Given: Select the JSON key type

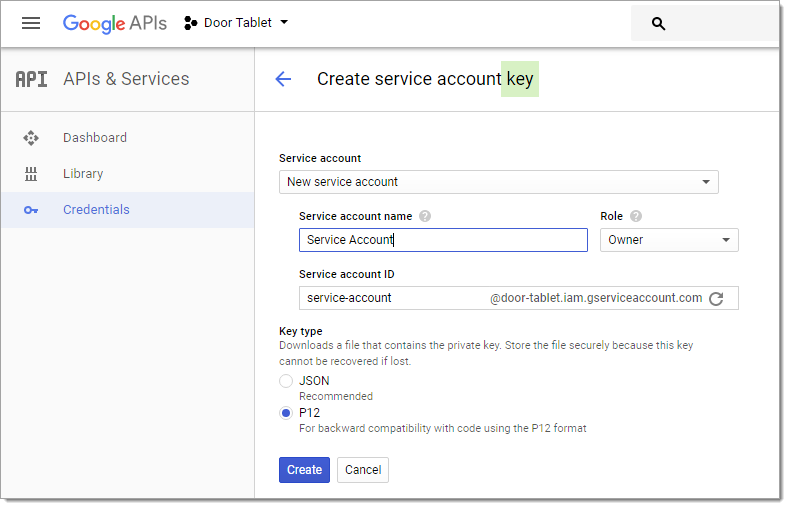Looking at the screenshot, I should pos(286,381).
